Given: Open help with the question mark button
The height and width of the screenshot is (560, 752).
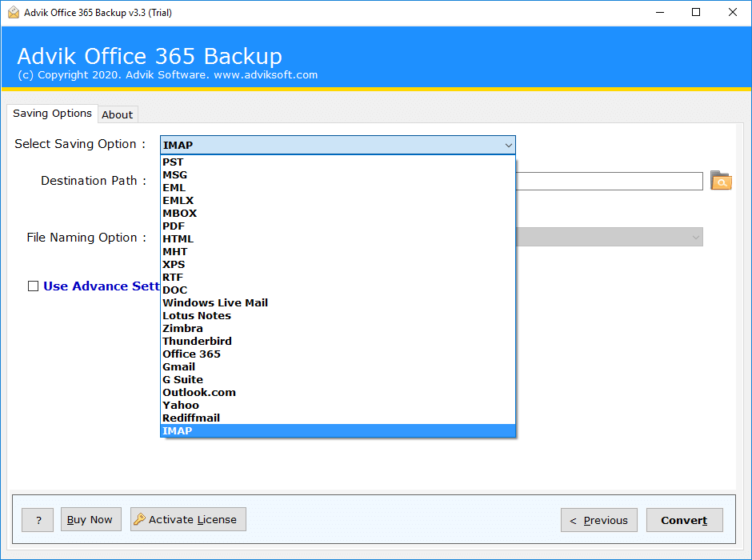Looking at the screenshot, I should 38,520.
